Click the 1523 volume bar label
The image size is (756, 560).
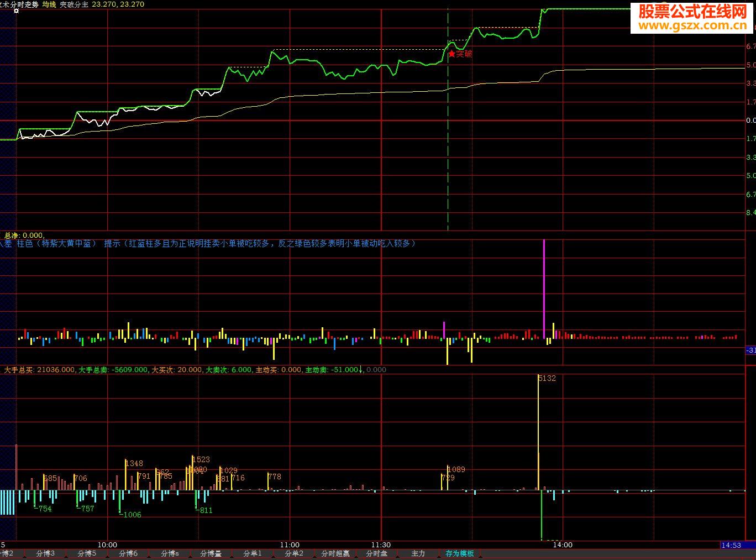click(x=201, y=459)
